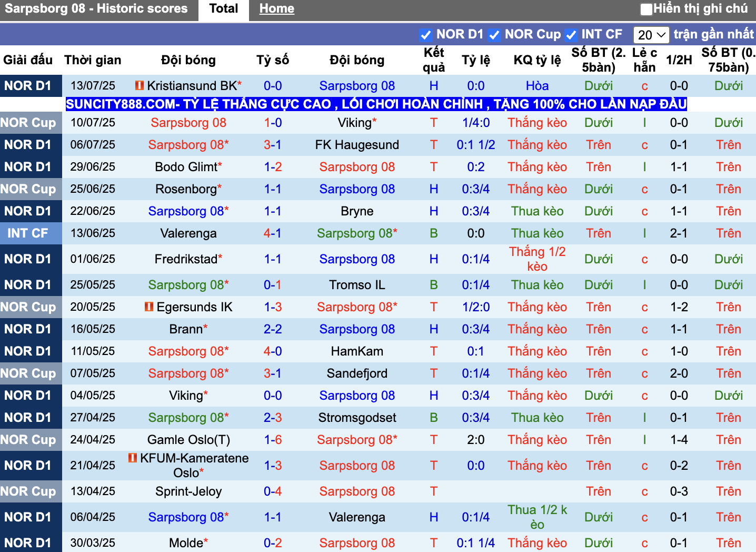The image size is (756, 552).
Task: Click the Tỷ số column header
Action: (273, 60)
